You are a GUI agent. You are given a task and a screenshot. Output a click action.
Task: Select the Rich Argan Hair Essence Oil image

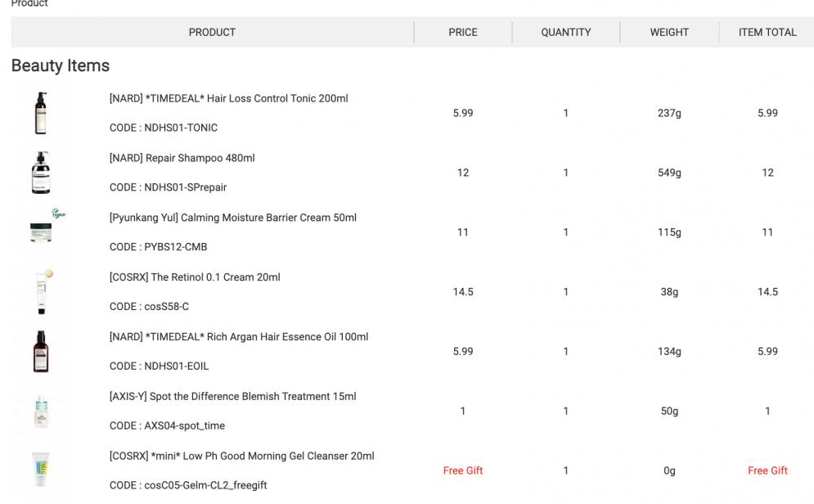[x=40, y=351]
